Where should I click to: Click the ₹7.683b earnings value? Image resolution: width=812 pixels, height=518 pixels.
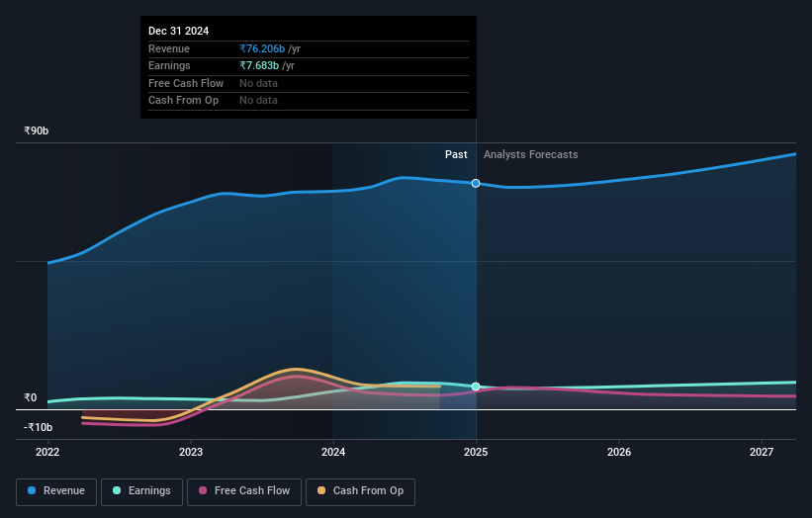click(259, 65)
